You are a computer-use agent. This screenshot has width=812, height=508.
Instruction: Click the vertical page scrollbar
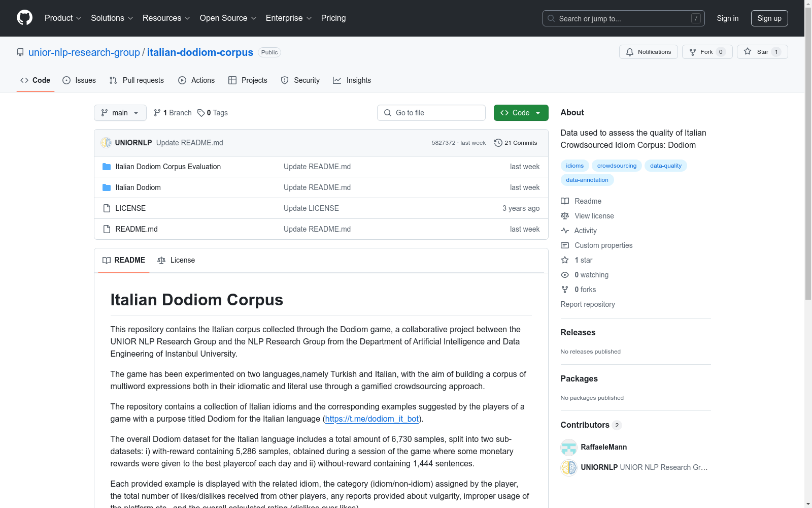pyautogui.click(x=808, y=152)
